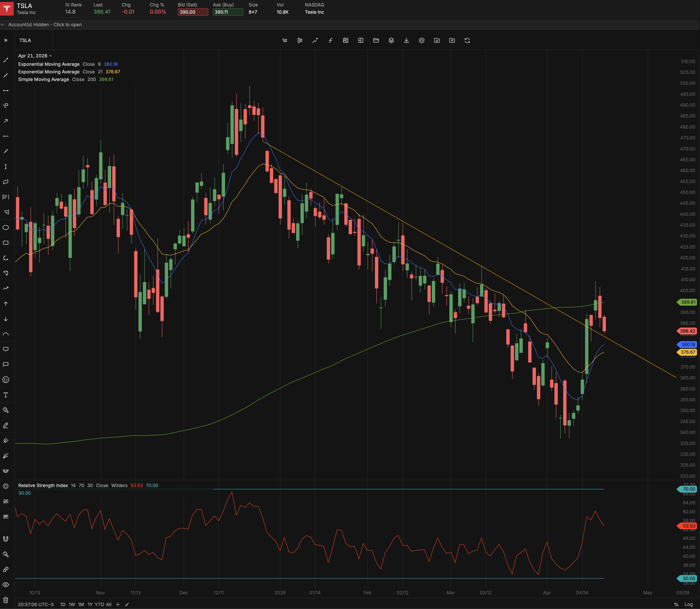Refresh the chart data
The height and width of the screenshot is (609, 700).
[467, 41]
